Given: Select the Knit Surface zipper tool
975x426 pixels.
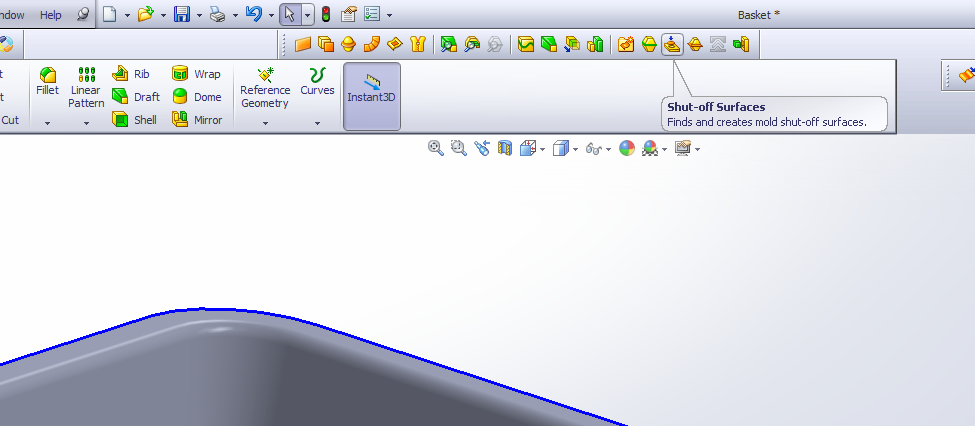Looking at the screenshot, I should (x=418, y=44).
